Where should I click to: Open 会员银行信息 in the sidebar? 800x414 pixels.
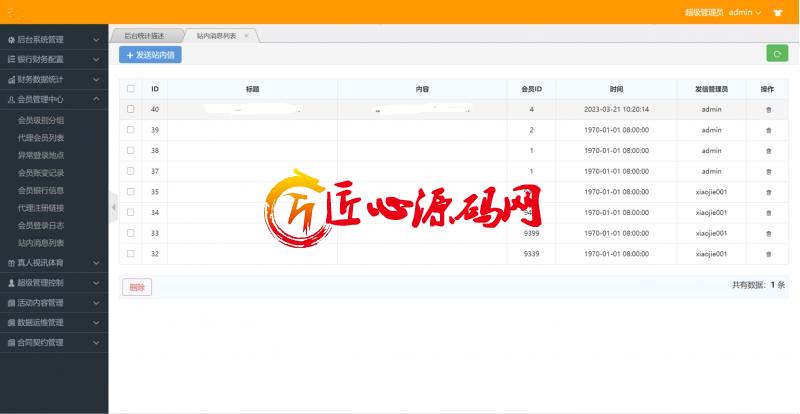point(41,190)
